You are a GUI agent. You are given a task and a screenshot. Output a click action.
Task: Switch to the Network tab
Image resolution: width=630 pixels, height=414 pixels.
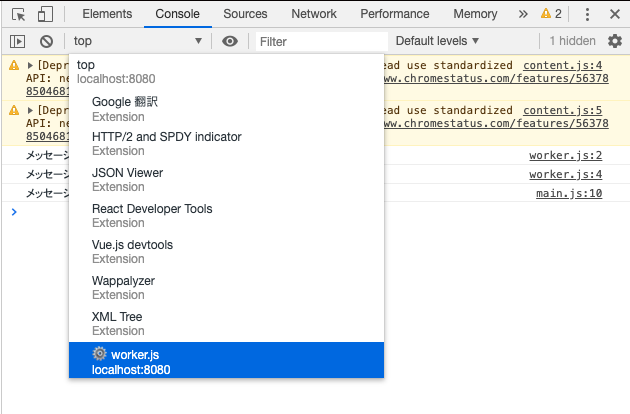(314, 14)
